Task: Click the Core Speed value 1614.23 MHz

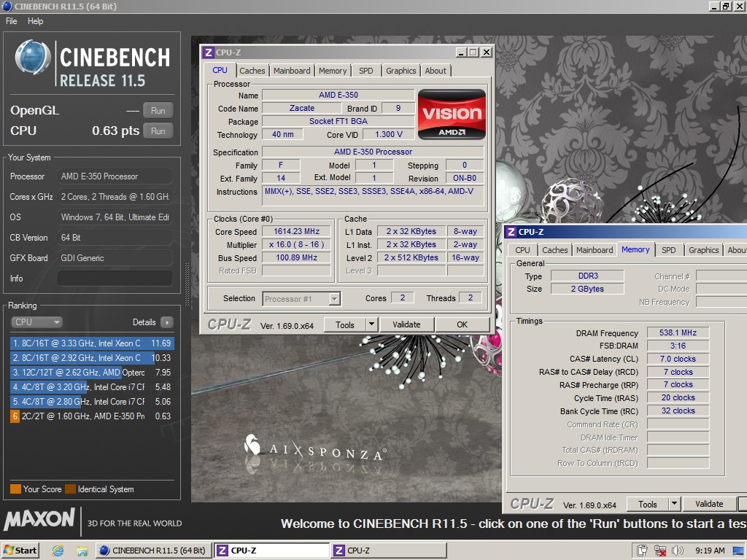Action: tap(296, 231)
